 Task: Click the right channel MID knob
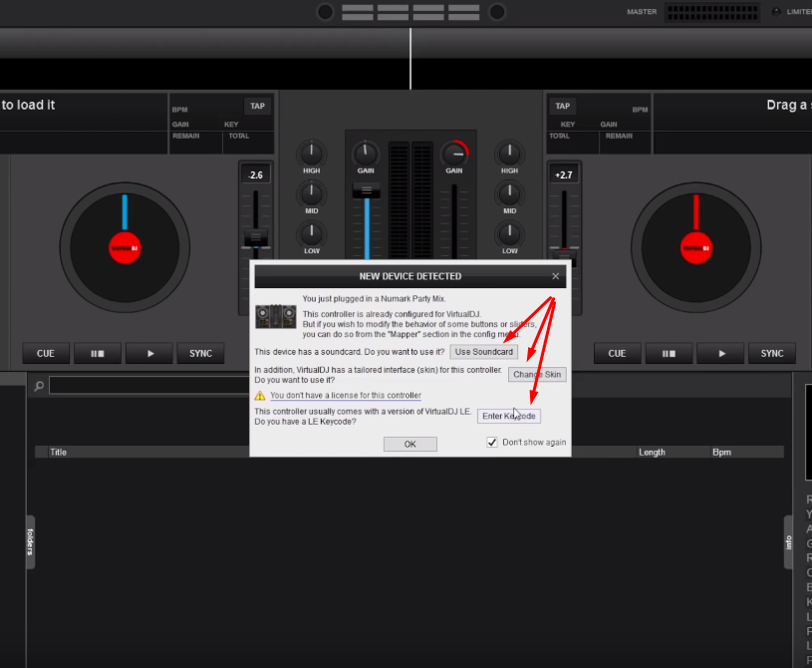509,193
